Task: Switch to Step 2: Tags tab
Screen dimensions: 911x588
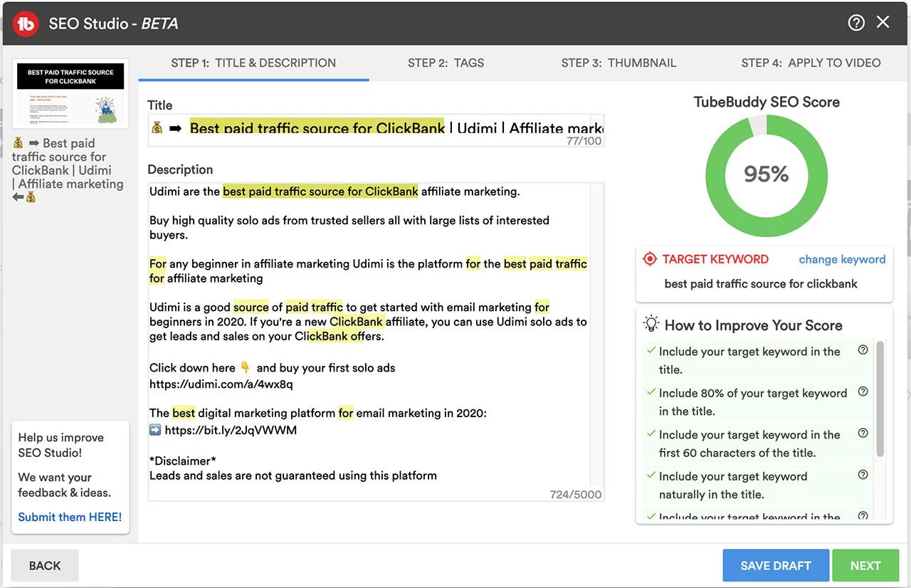Action: (446, 63)
